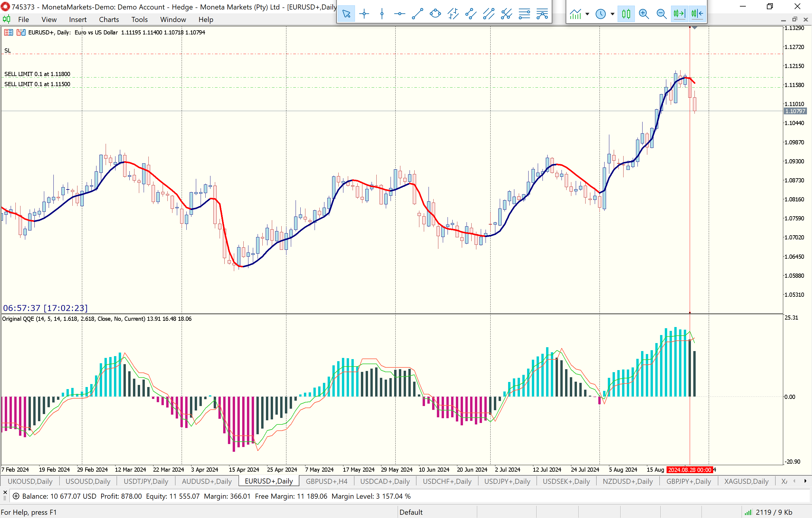Screen dimensions: 812x518
Task: Click the zoom out magnifier
Action: pyautogui.click(x=661, y=14)
